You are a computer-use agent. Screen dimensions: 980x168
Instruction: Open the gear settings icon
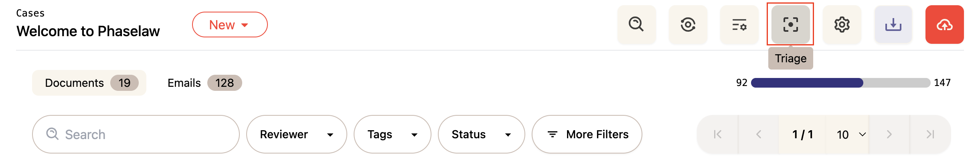842,25
